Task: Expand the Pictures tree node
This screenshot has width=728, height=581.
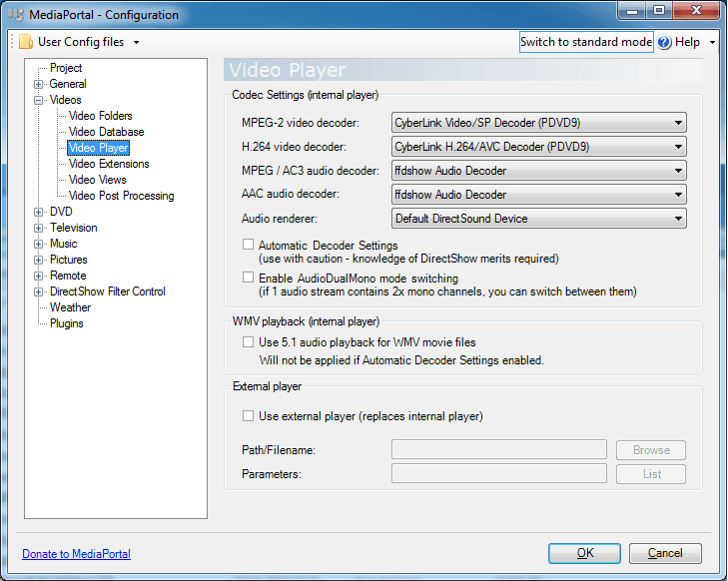Action: point(39,260)
